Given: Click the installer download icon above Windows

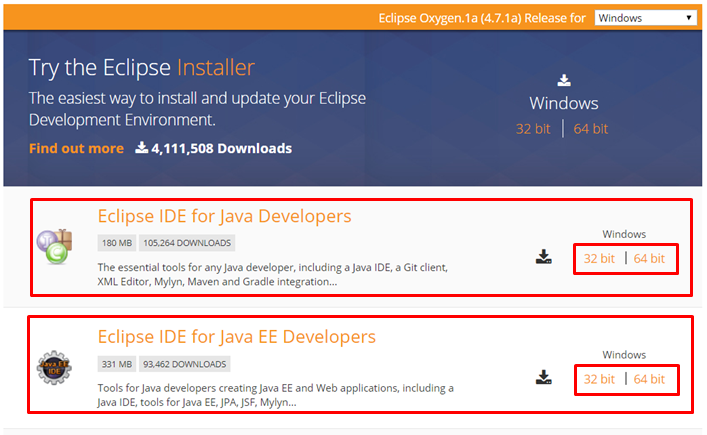Looking at the screenshot, I should (564, 81).
